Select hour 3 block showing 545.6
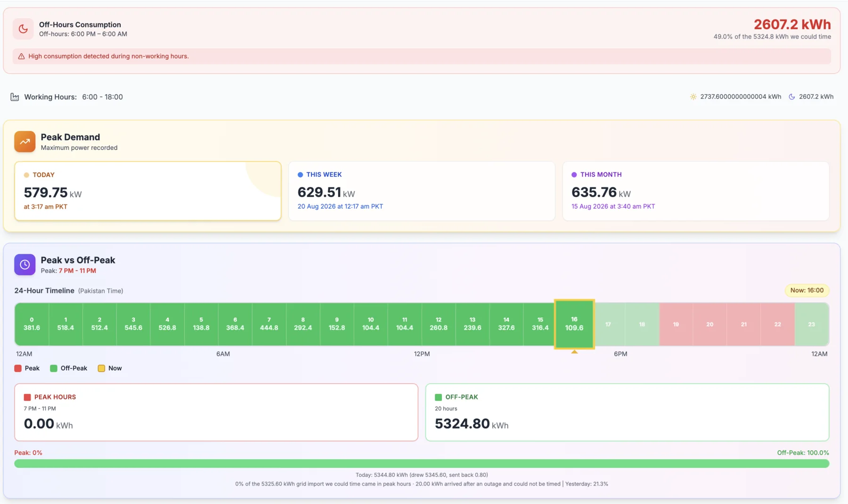Image resolution: width=848 pixels, height=504 pixels. tap(133, 324)
